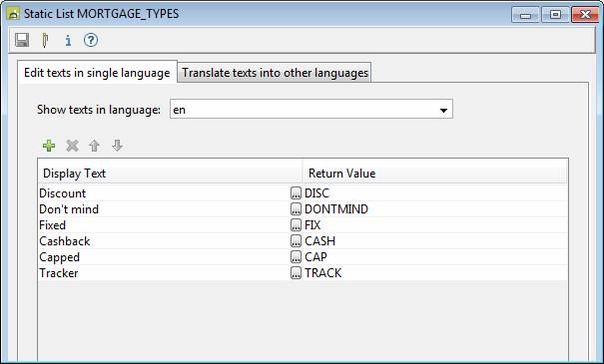Click the Display Text column header

point(170,174)
